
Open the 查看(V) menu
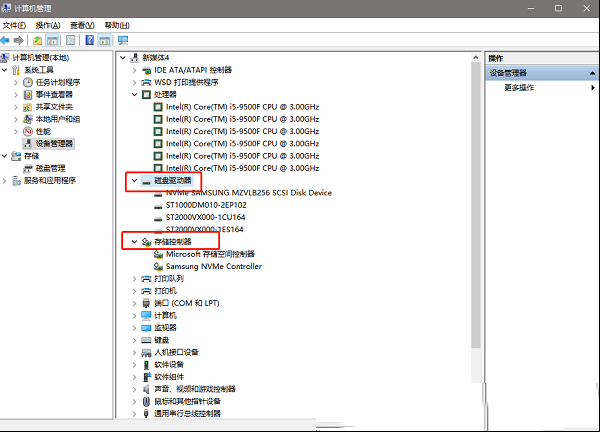coord(83,24)
